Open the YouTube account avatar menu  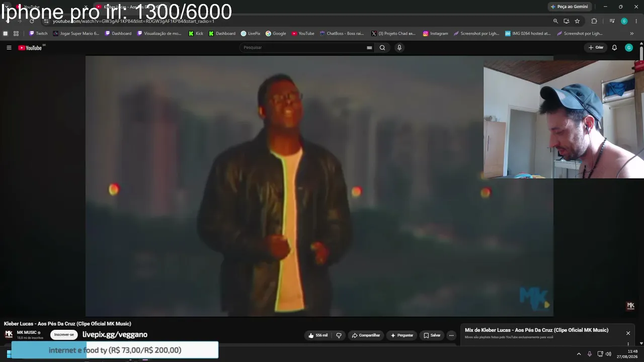(x=629, y=48)
